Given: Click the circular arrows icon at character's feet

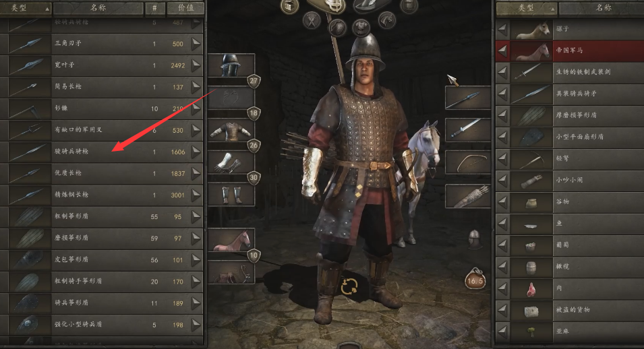Looking at the screenshot, I should (x=349, y=286).
